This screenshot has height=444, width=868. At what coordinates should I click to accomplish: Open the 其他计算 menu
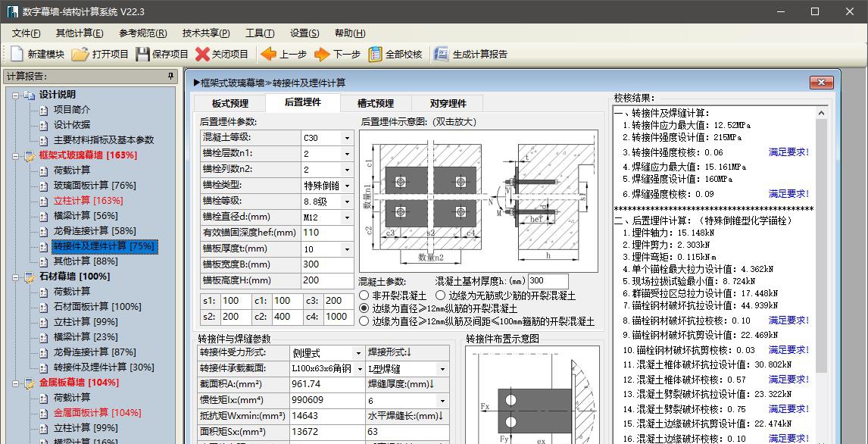(79, 33)
